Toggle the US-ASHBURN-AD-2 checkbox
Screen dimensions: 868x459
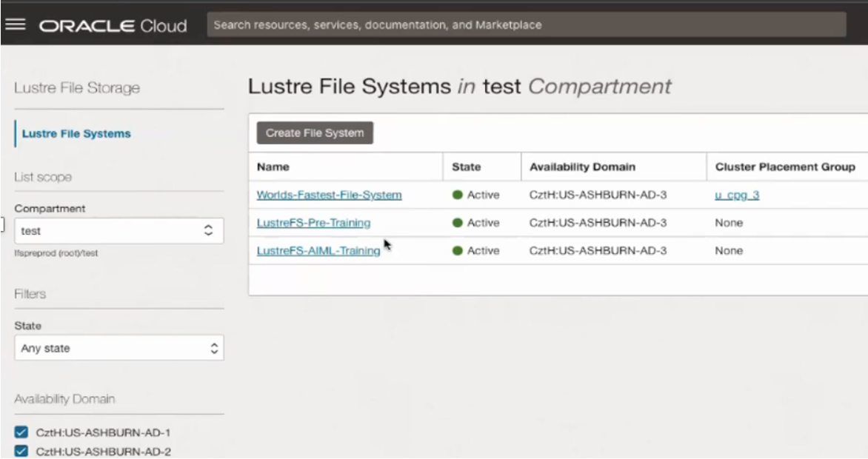coord(21,452)
